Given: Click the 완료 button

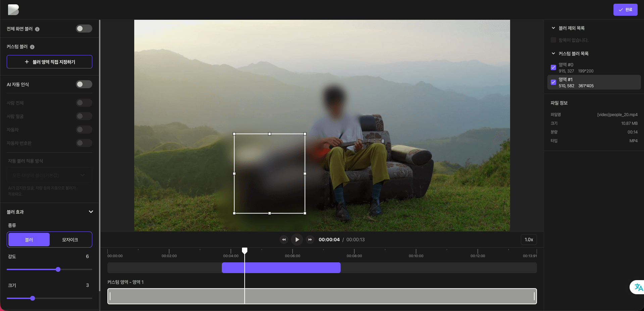Looking at the screenshot, I should coord(625,10).
